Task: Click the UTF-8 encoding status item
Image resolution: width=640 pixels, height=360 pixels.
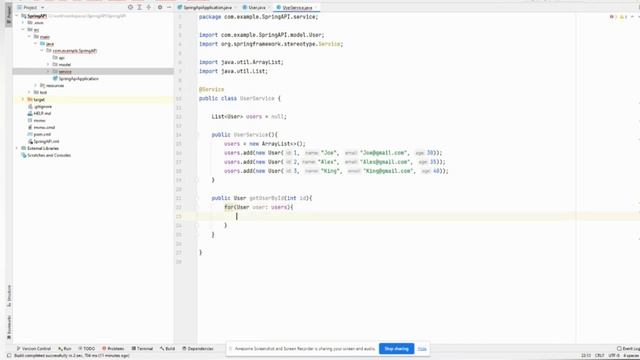Action: (614, 356)
